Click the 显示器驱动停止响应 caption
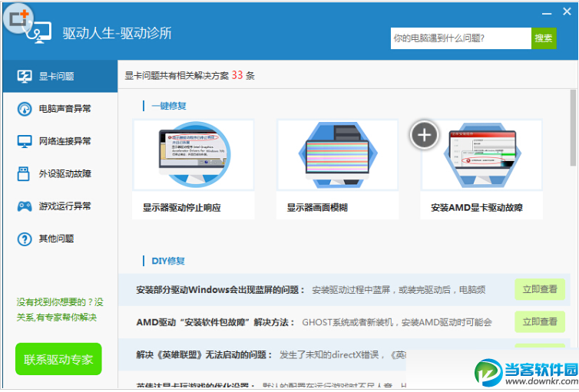 tap(182, 208)
